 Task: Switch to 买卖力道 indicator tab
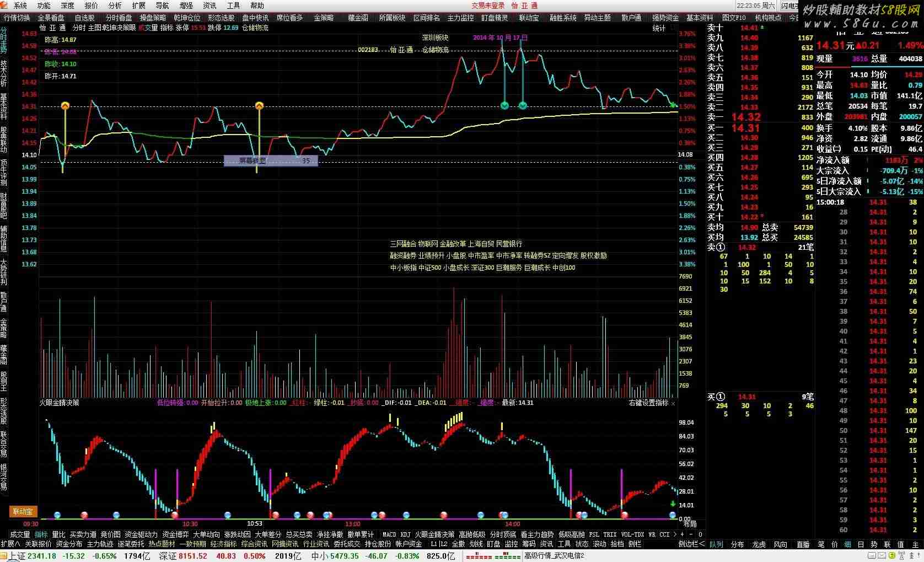tap(83, 534)
